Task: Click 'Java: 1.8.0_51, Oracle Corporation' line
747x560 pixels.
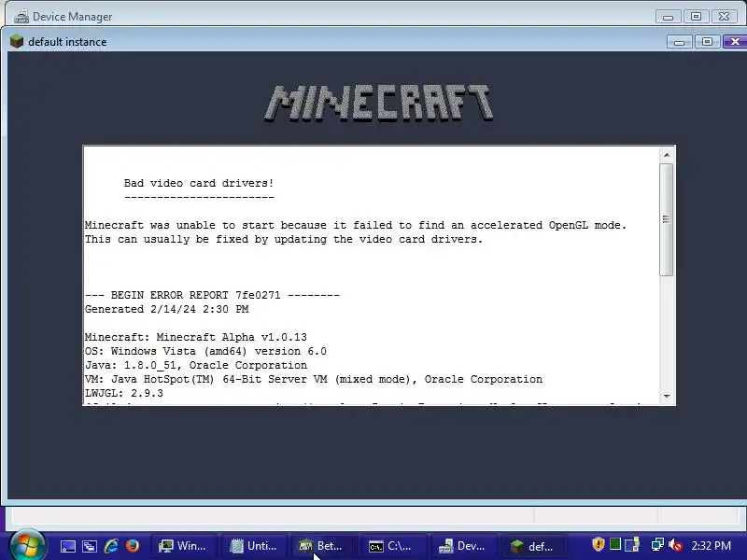Action: click(x=196, y=365)
